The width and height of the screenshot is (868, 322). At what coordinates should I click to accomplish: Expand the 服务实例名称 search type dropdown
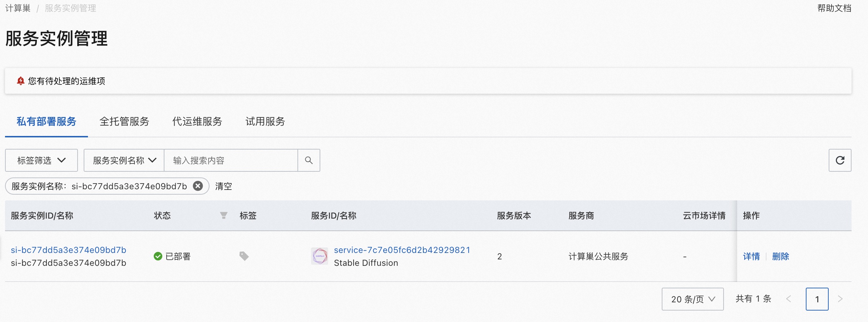124,160
